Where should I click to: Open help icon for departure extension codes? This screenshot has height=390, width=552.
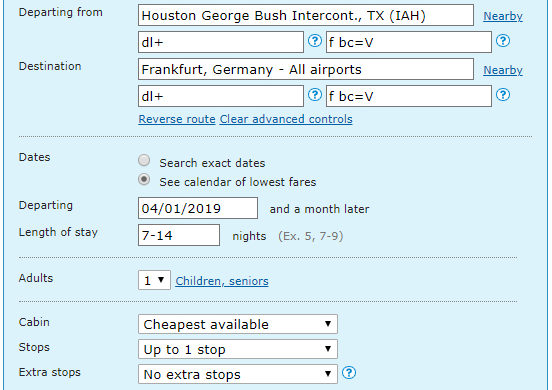[503, 41]
